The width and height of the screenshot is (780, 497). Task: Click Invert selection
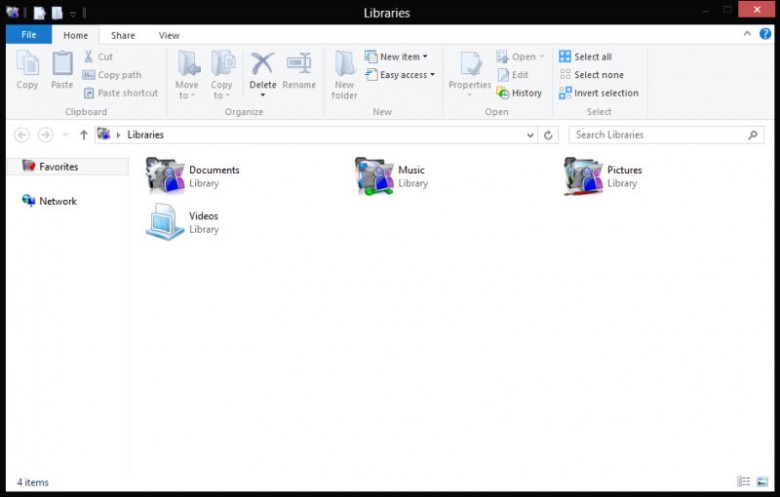click(x=598, y=93)
